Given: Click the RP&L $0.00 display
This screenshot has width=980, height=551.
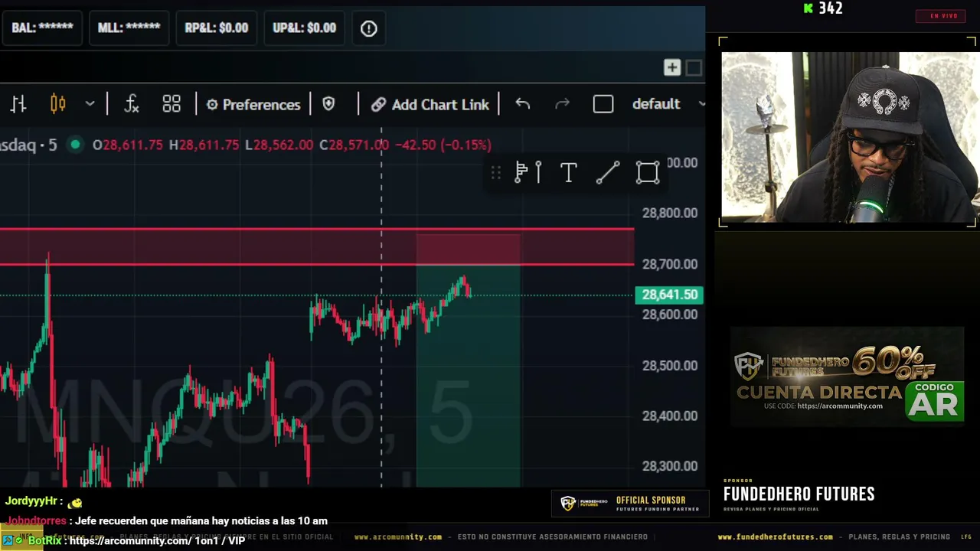Looking at the screenshot, I should coord(217,28).
